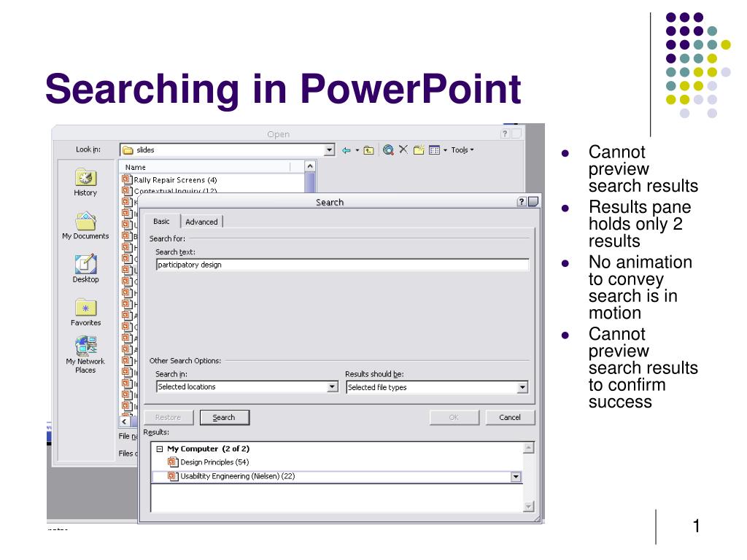
Task: Go up one folder level
Action: coord(368,150)
